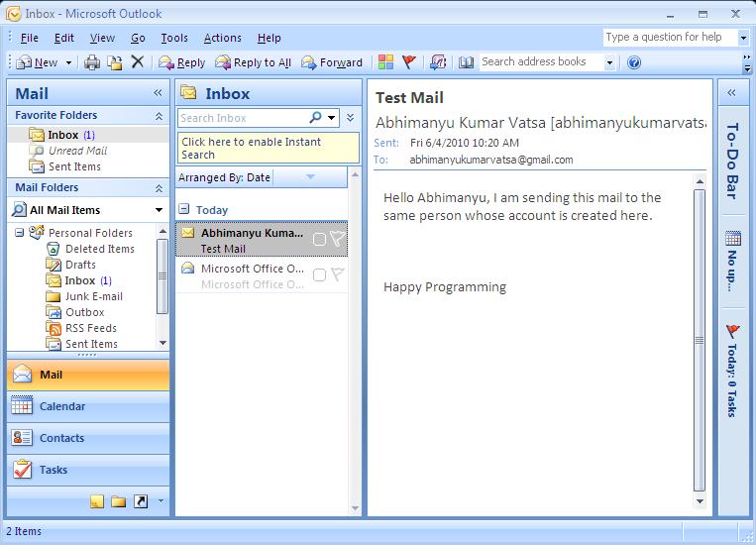This screenshot has height=545, width=756.
Task: Collapse the Favorite Folders section
Action: click(159, 116)
